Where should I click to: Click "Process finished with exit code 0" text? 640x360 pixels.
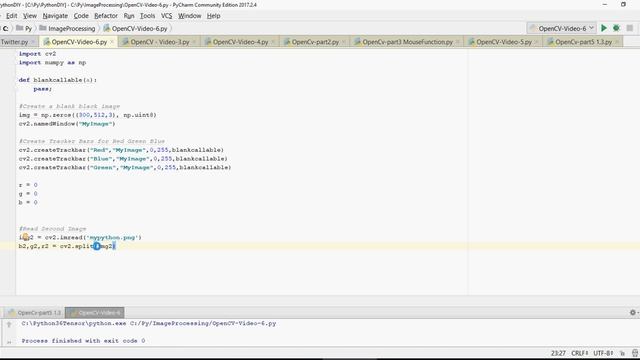[83, 340]
